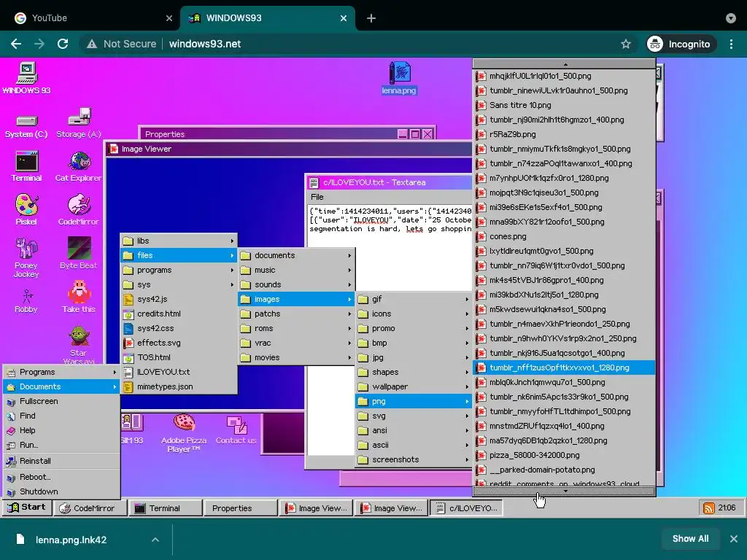Launch the Terminal desktop icon
The image size is (747, 560).
tap(26, 167)
